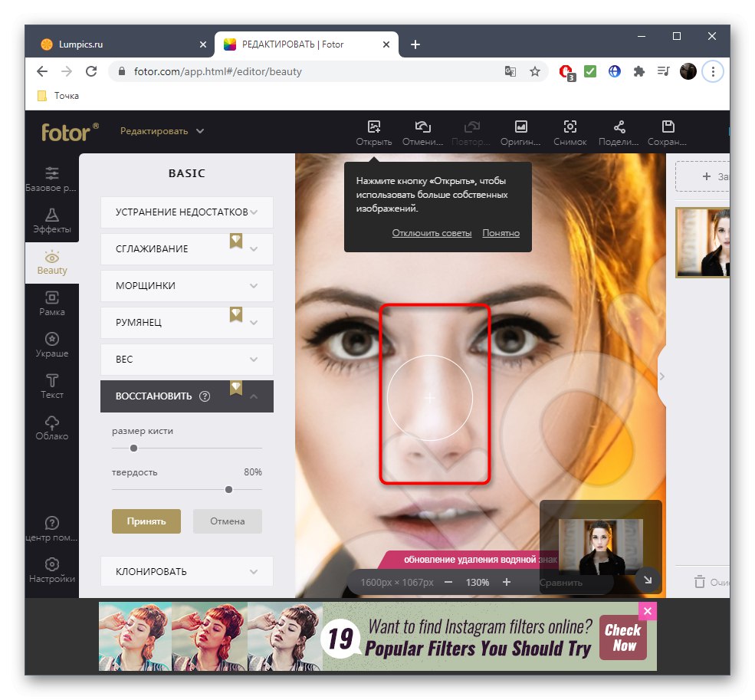
Task: Expand УСТРАНЕНИЕ НЕДОСТАТКОВ section
Action: pyautogui.click(x=187, y=212)
